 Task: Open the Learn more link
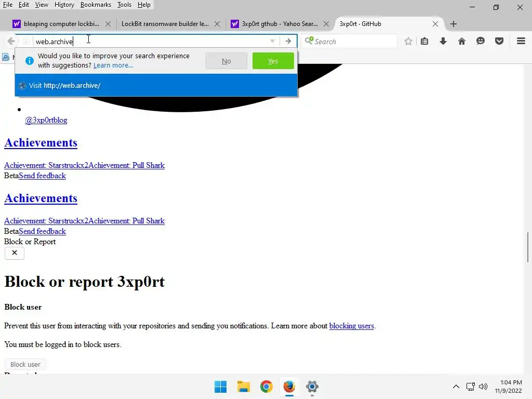point(113,65)
